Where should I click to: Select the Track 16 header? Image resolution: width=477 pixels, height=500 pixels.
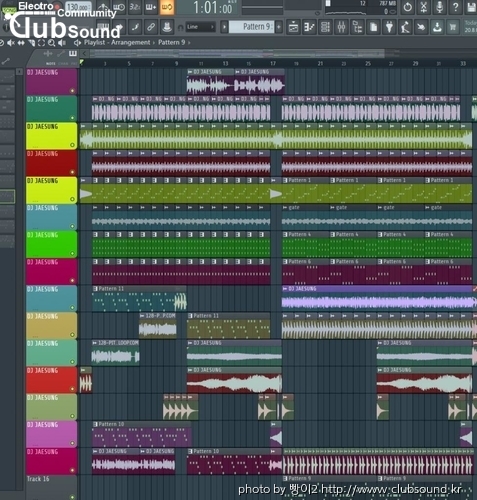(x=51, y=487)
